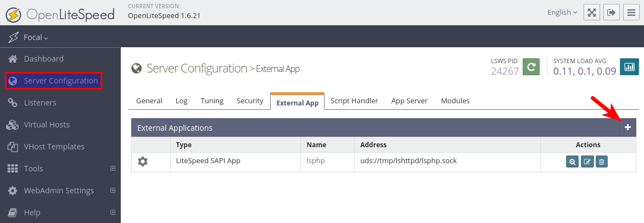Go to Listeners in the sidebar
Viewport: 644px width, 223px height.
[x=40, y=103]
